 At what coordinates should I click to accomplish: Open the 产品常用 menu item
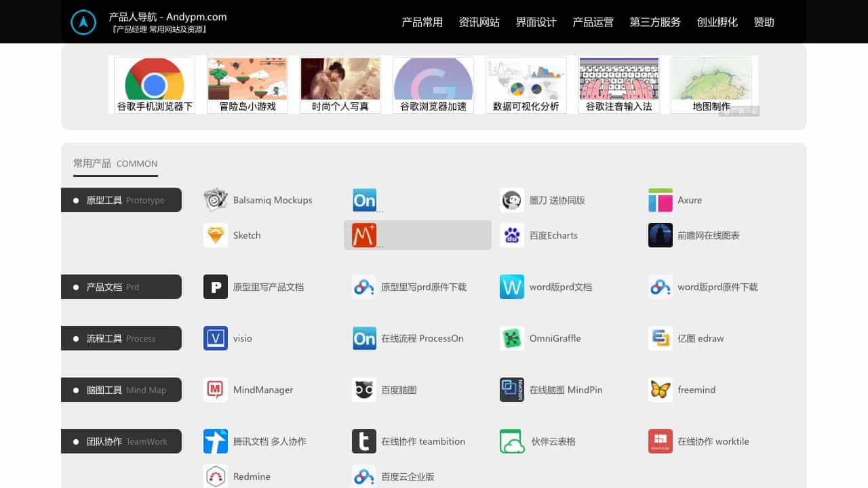click(422, 22)
